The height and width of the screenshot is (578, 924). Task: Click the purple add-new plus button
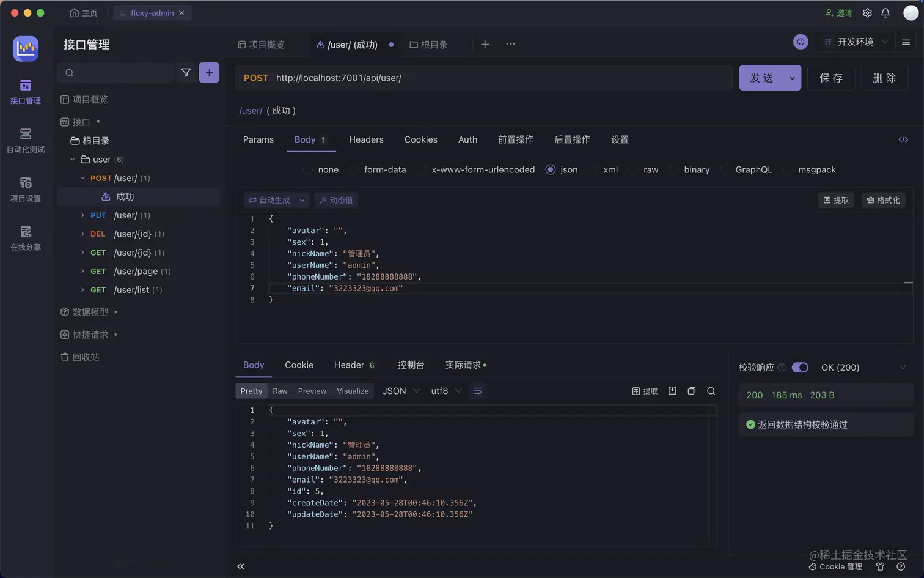[209, 73]
